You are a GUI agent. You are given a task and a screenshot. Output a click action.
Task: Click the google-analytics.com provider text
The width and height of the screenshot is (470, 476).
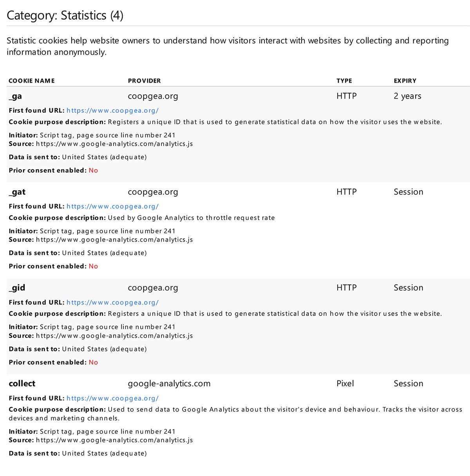pyautogui.click(x=169, y=384)
